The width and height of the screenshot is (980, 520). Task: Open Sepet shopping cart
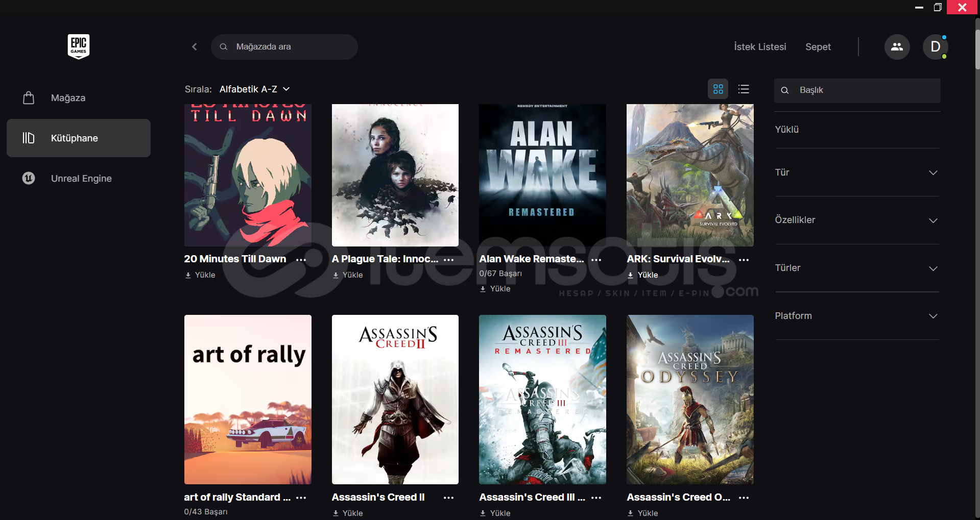818,47
